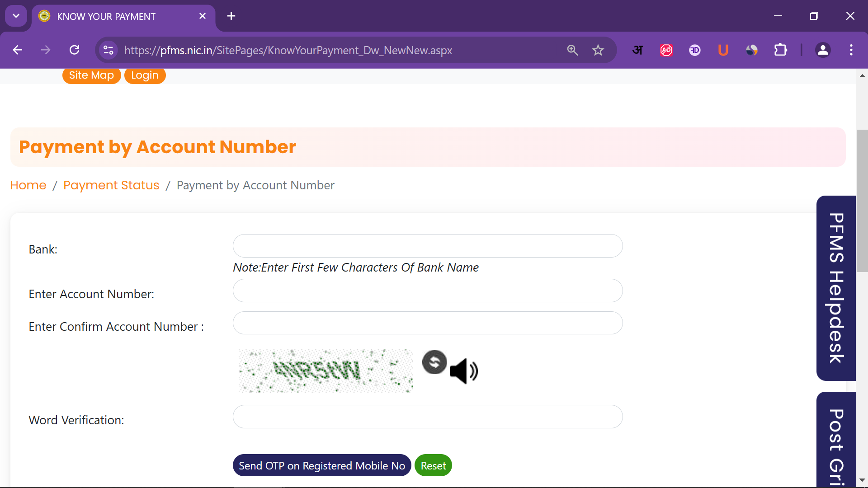Click the Home breadcrumb link
868x488 pixels.
pos(28,185)
